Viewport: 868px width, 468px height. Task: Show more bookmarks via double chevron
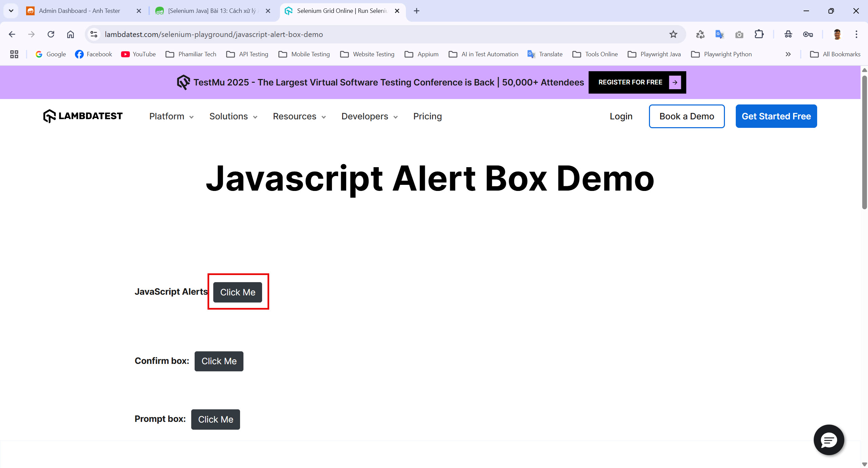coord(788,54)
